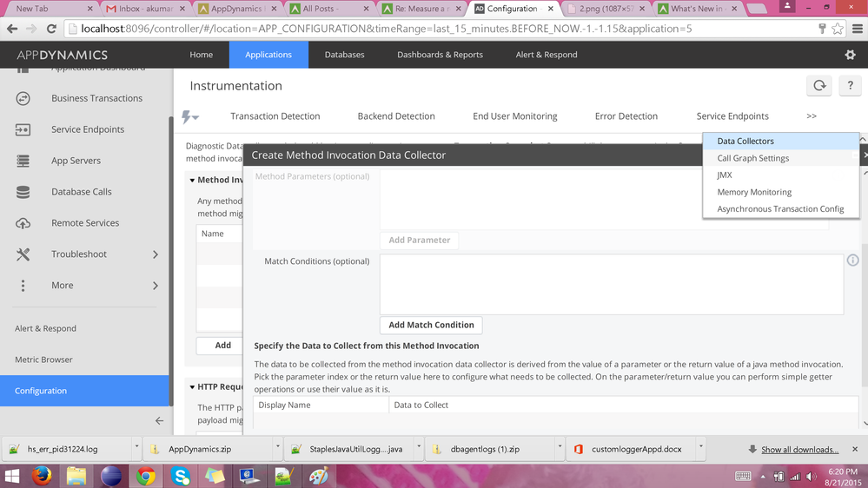Expand the More submenu chevron
Screen dimensions: 868x488
point(156,286)
